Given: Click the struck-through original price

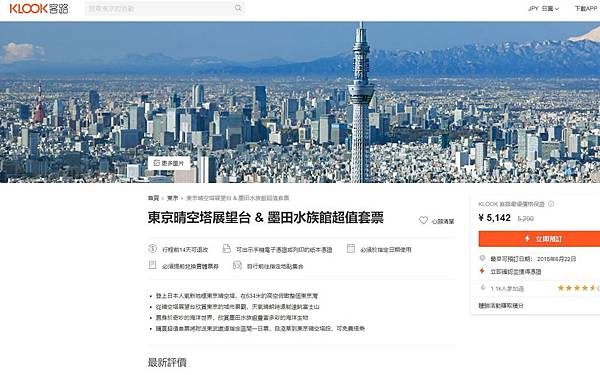Looking at the screenshot, I should (x=525, y=218).
